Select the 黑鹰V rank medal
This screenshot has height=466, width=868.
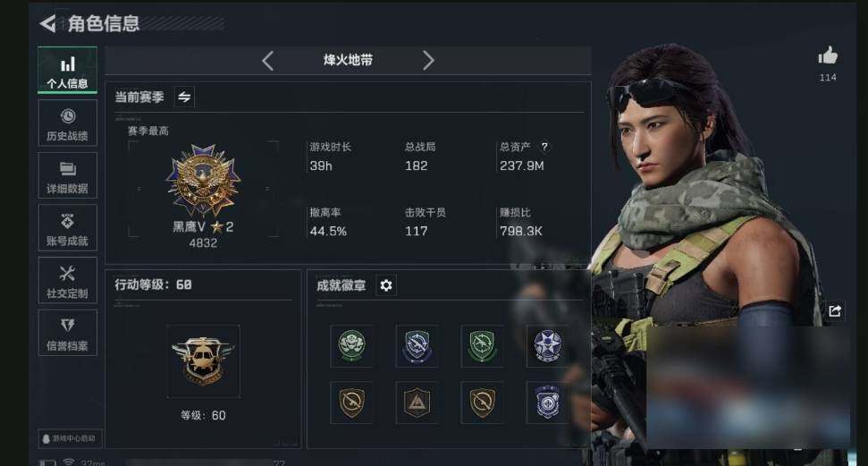(x=203, y=181)
